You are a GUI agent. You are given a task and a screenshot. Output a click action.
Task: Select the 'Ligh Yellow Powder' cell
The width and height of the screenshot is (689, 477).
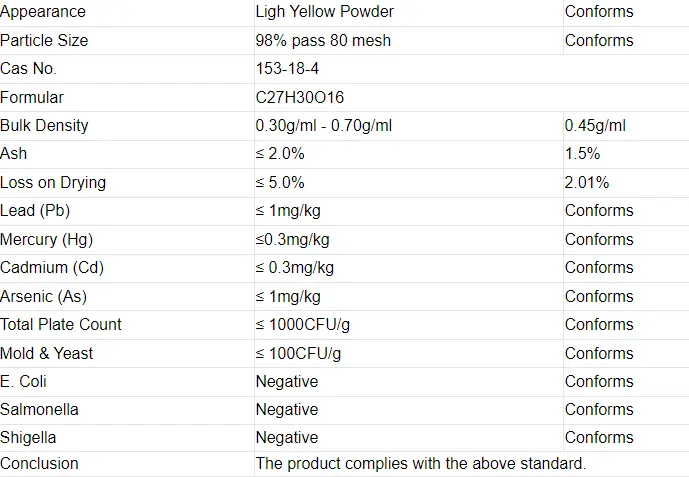[x=325, y=11]
